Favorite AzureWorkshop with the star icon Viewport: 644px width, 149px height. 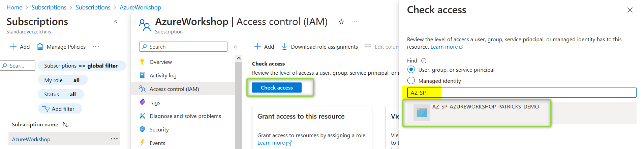click(x=341, y=22)
